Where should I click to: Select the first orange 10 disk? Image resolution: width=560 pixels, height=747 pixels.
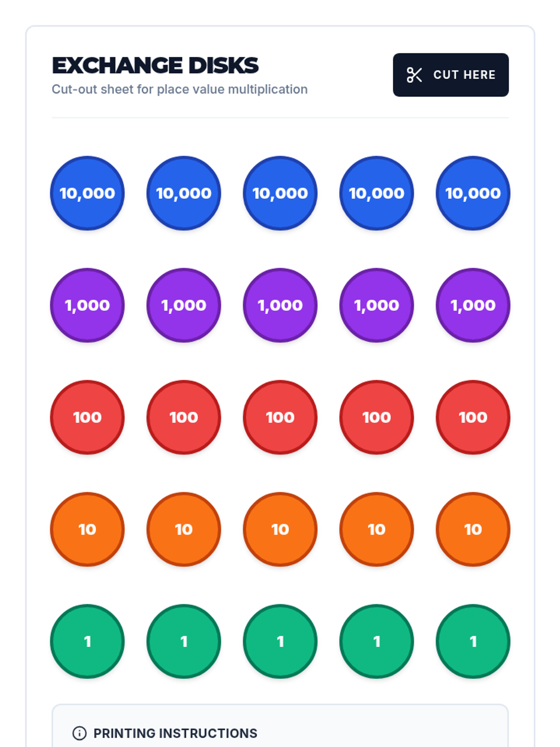87,529
